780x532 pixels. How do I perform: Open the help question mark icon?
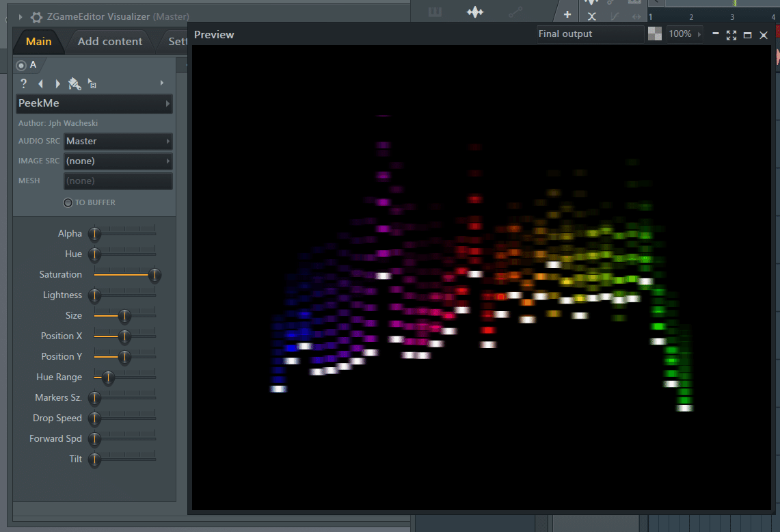(x=23, y=83)
